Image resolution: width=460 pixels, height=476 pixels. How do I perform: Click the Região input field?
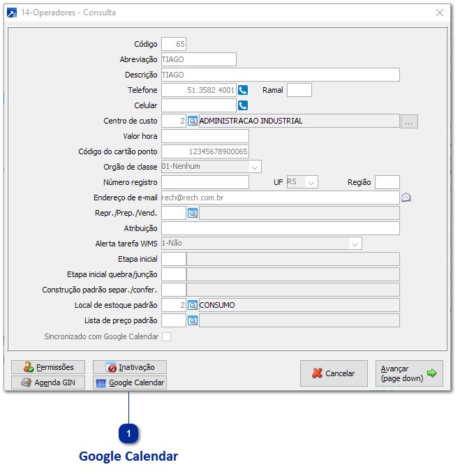(387, 182)
